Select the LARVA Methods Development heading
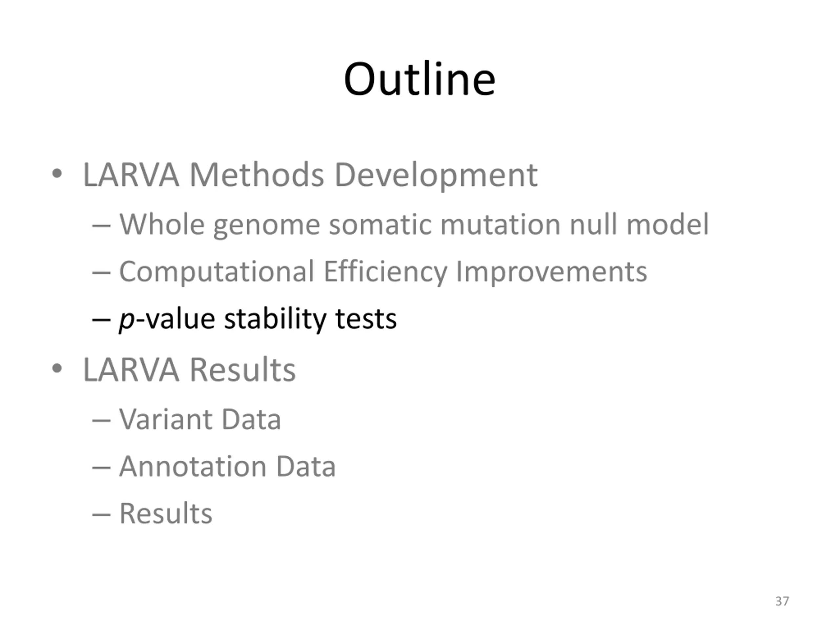Viewport: 840px width, 630px height. click(310, 175)
